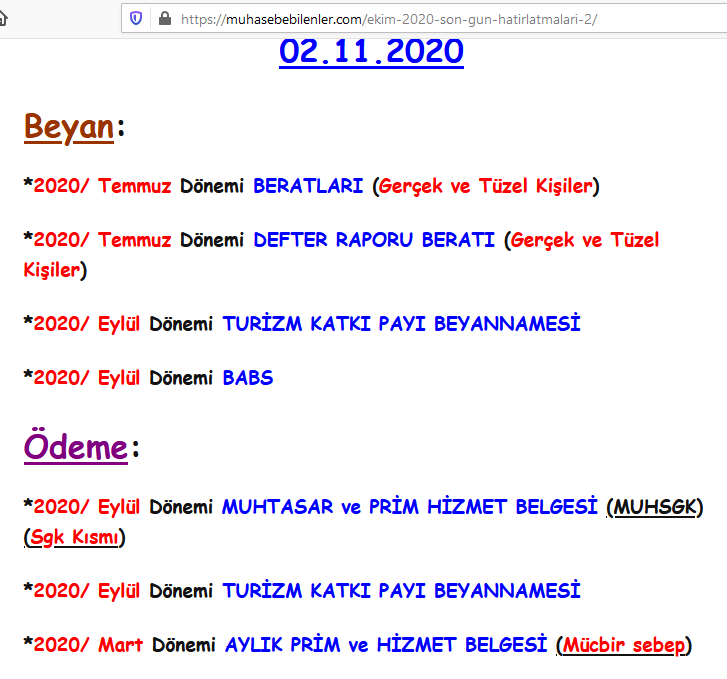Viewport: 727px width, 679px height.
Task: Click the Ödeme section heading
Action: click(x=76, y=447)
